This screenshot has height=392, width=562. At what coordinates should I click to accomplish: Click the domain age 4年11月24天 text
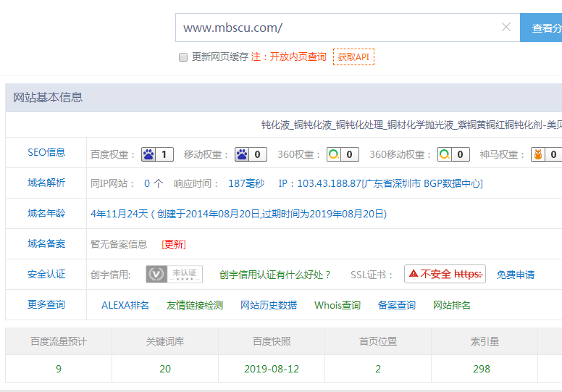tap(119, 214)
